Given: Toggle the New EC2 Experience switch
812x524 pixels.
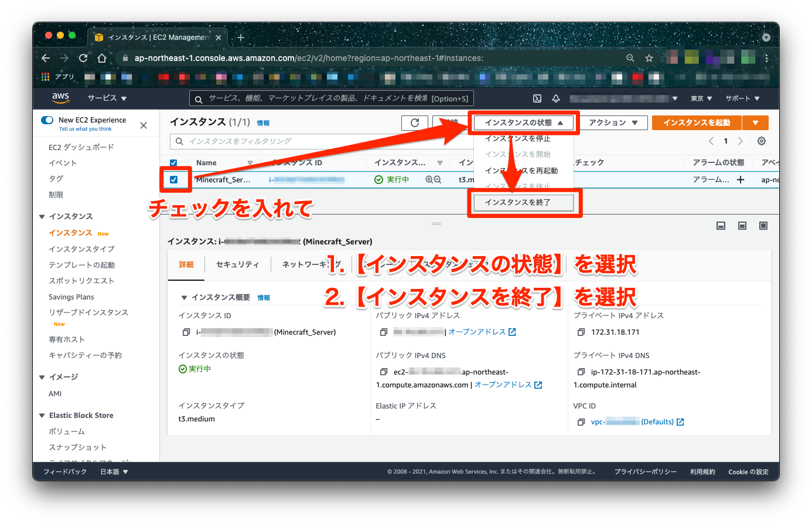Looking at the screenshot, I should coord(47,120).
